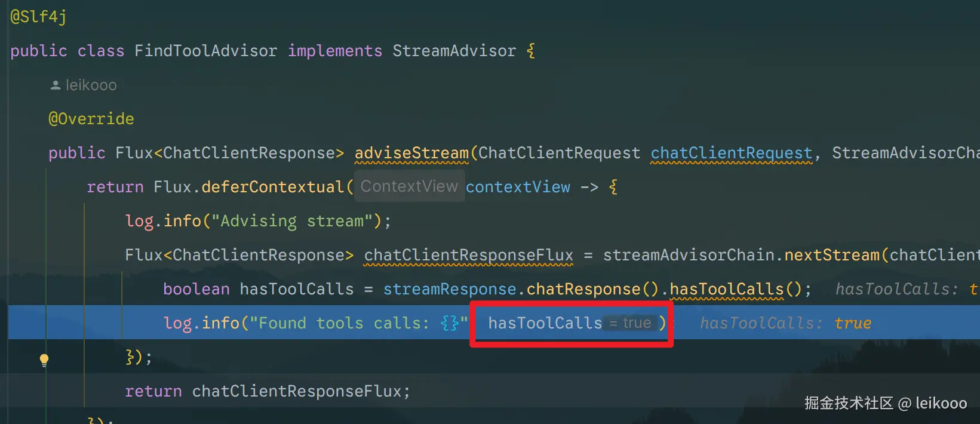980x424 pixels.
Task: Click the hasToolCalls() method call
Action: (736, 289)
